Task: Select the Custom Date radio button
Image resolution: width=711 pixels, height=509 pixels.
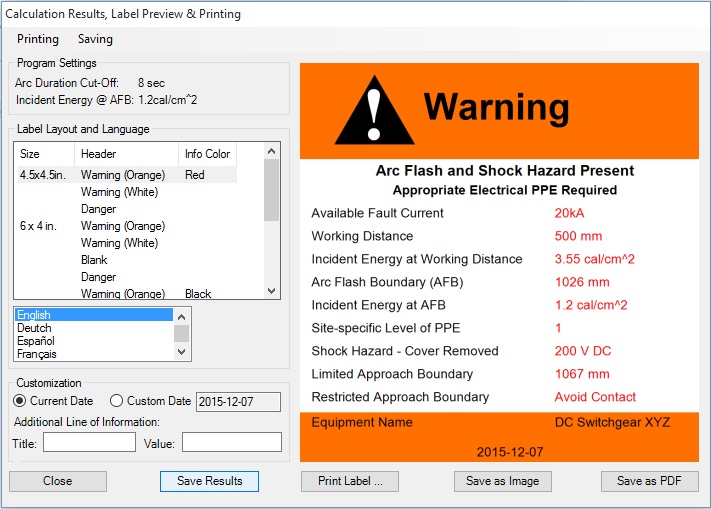Action: click(117, 401)
